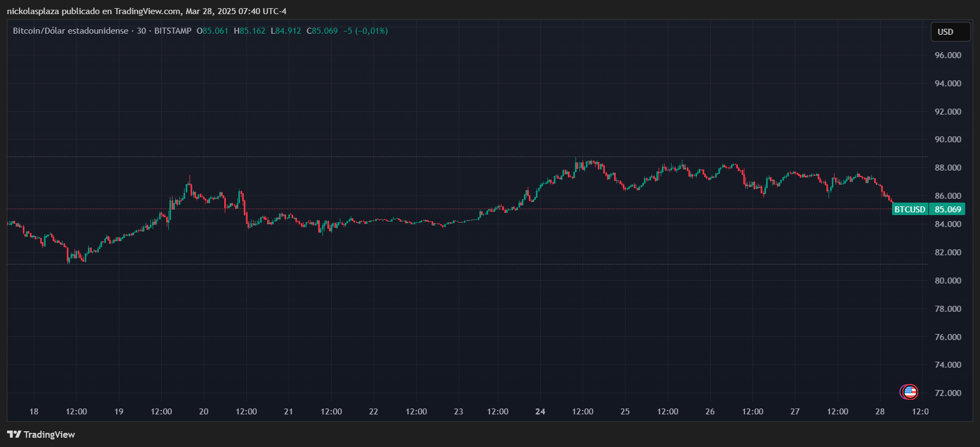
Task: Select the 85.069 current price label
Action: 947,210
